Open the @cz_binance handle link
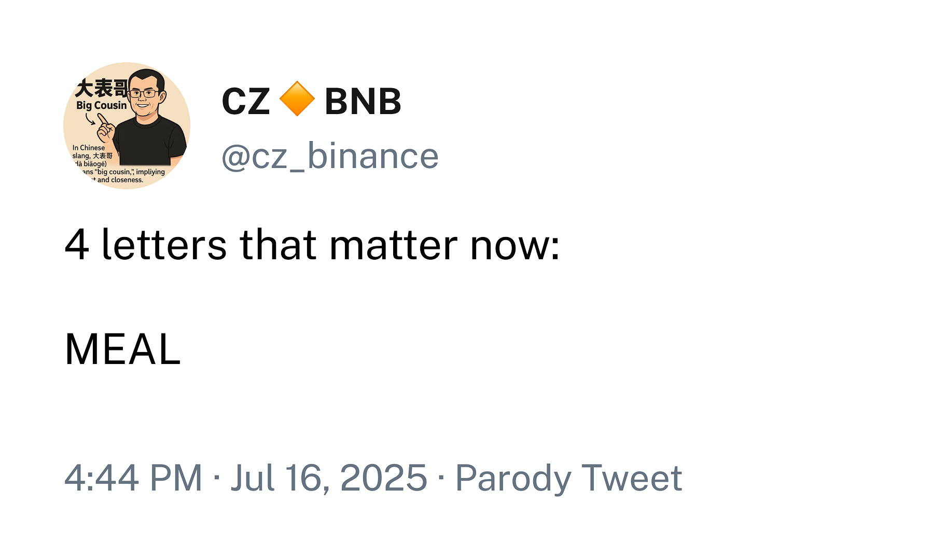Screen dimensions: 946x560 [x=330, y=156]
